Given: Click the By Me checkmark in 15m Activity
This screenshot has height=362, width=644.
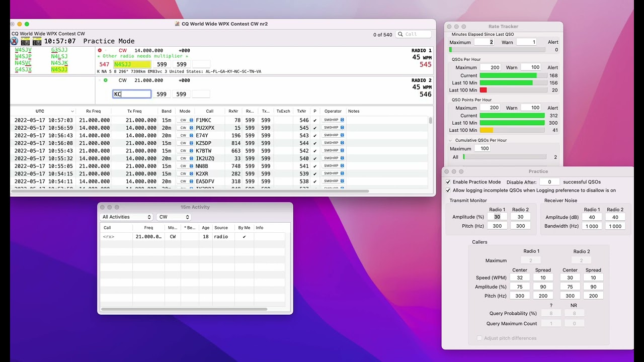Looking at the screenshot, I should click(244, 237).
